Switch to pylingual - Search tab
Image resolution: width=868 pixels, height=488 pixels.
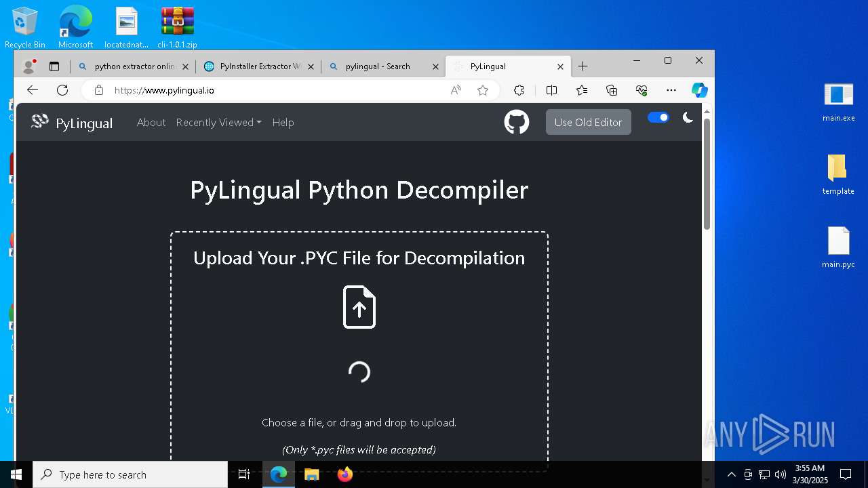pos(382,66)
